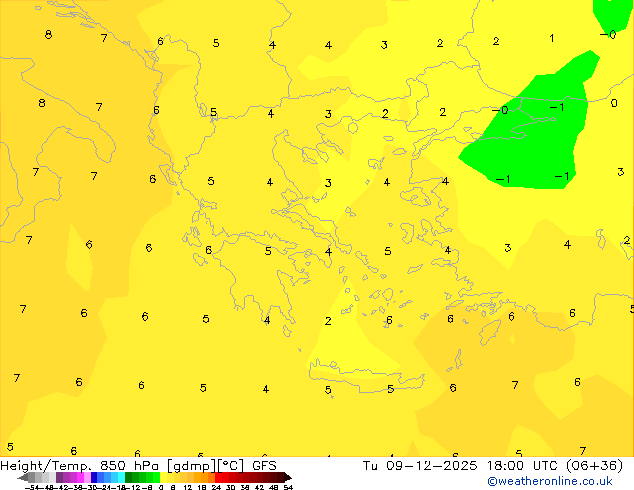634x490 pixels.
Task: Click the "(06+36)" forecast run text
Action: coord(594,466)
